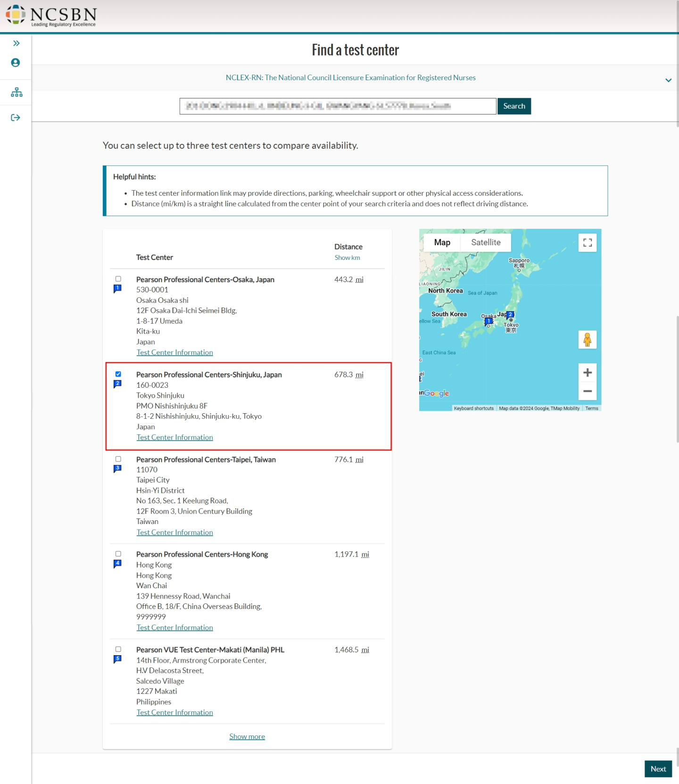679x784 pixels.
Task: Click map pin 1 near Osaka
Action: pos(489,322)
